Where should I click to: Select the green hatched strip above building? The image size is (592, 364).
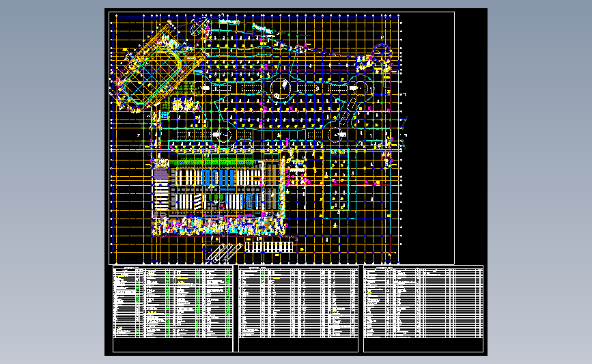click(212, 163)
